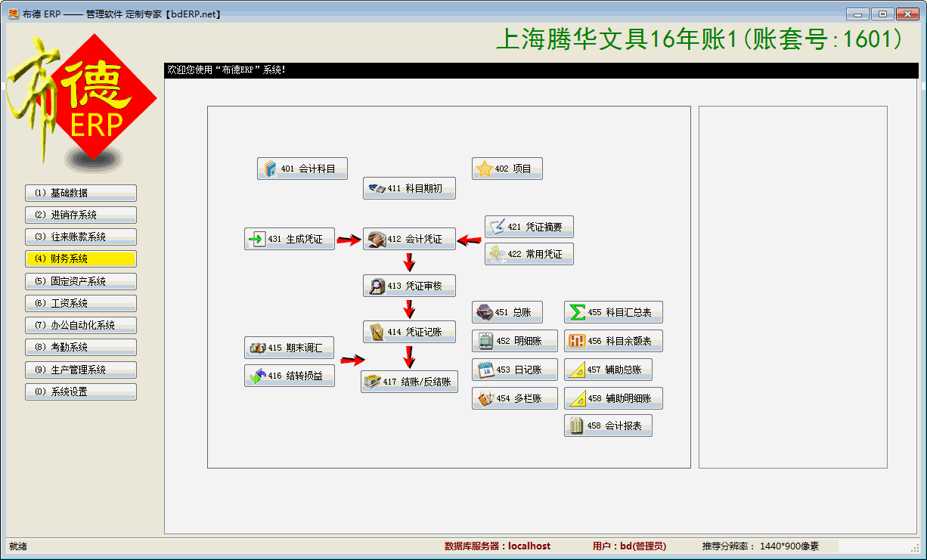The image size is (927, 560).
Task: Open 431 生成凭证
Action: point(289,239)
